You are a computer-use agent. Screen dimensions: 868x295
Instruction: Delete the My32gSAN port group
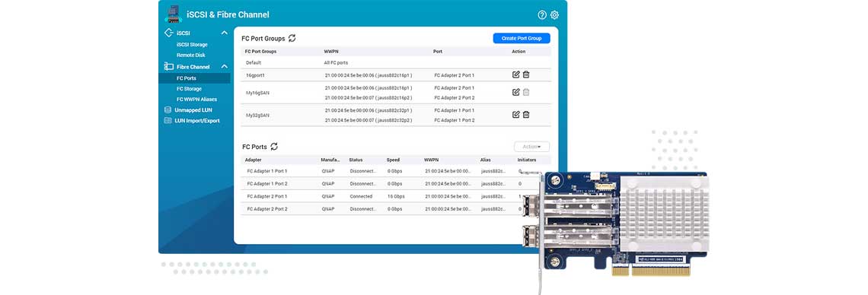point(526,114)
